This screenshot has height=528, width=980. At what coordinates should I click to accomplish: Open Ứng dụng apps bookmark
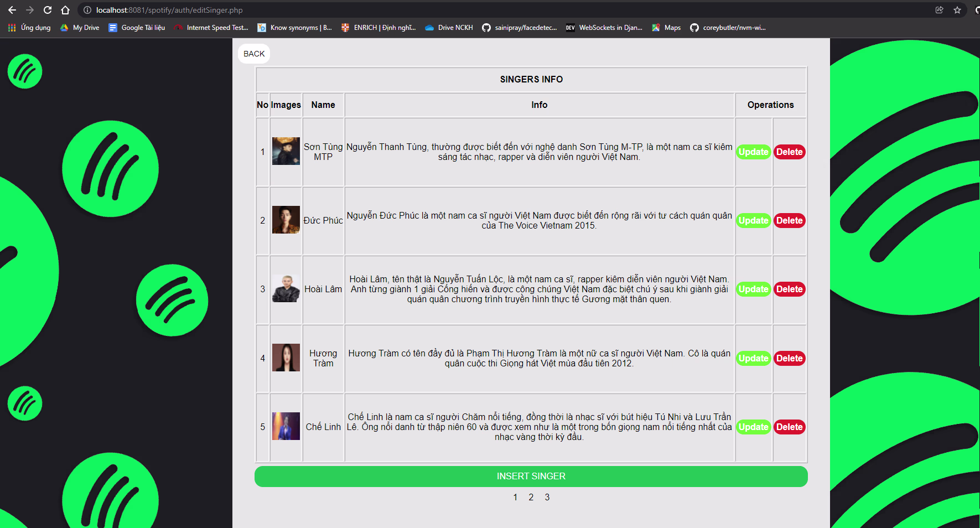tap(29, 28)
